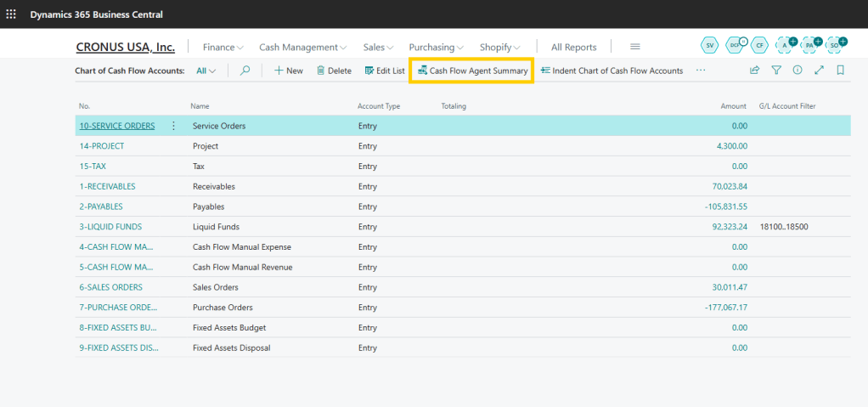Show row options for 10-SERVICE ORDERS
The image size is (868, 407).
pos(174,126)
